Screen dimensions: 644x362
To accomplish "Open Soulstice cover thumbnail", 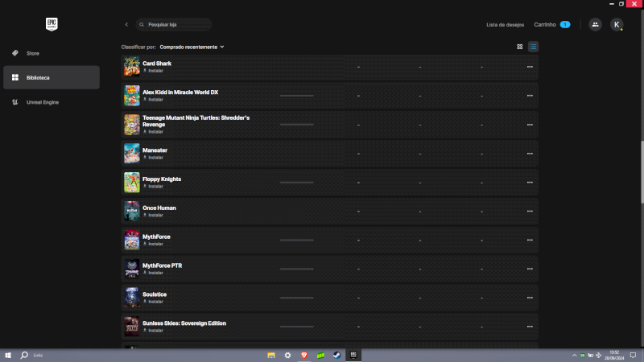I will click(x=132, y=298).
